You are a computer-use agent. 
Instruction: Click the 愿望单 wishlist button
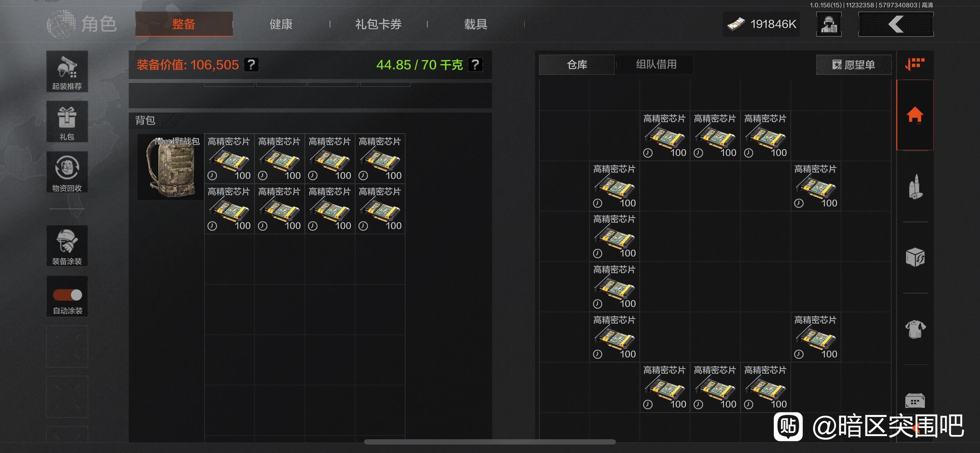click(853, 65)
